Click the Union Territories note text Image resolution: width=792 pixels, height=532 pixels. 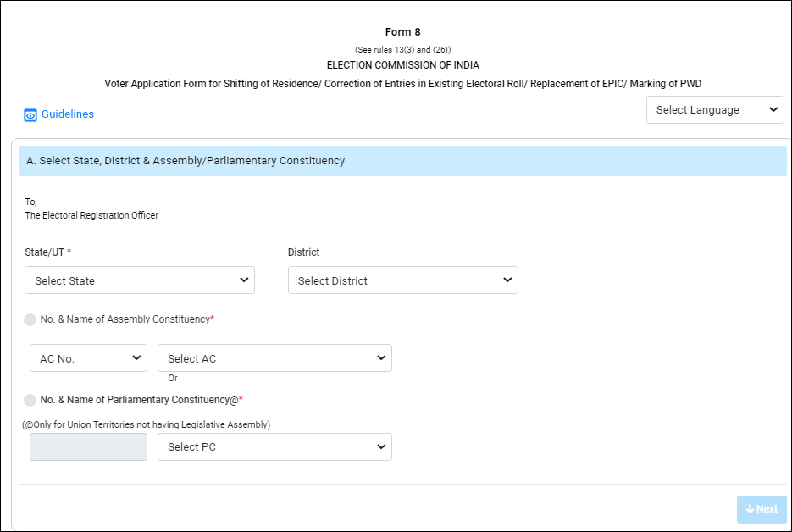(x=146, y=424)
